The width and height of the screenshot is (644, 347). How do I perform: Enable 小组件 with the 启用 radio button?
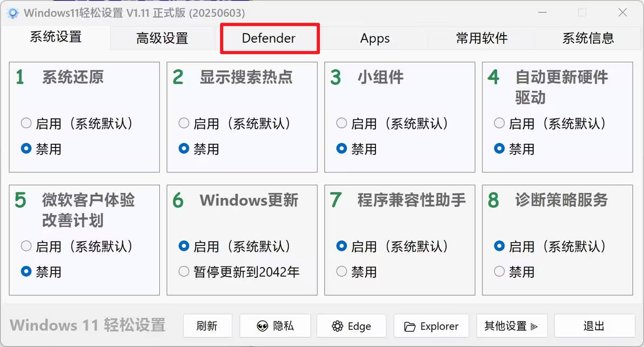tap(341, 123)
